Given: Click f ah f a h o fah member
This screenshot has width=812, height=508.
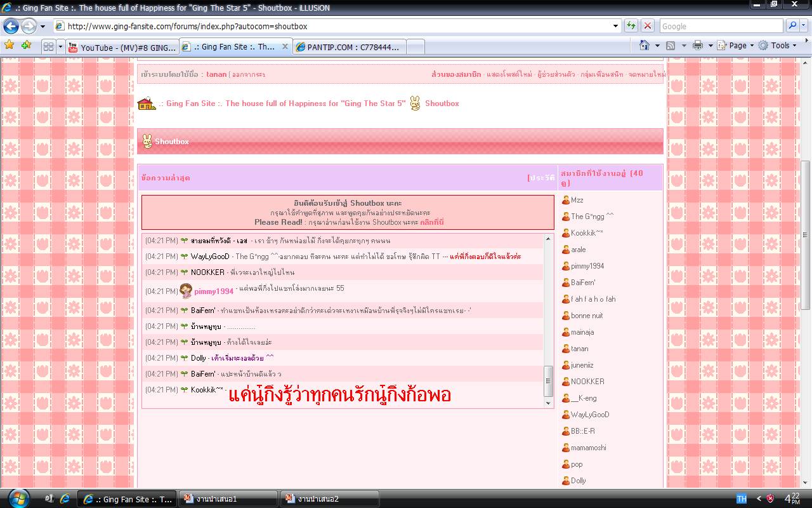Looking at the screenshot, I should coord(593,299).
